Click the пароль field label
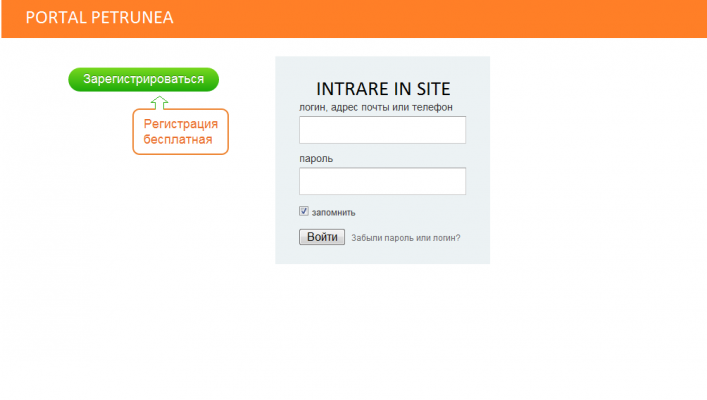This screenshot has width=707, height=400. pos(316,158)
